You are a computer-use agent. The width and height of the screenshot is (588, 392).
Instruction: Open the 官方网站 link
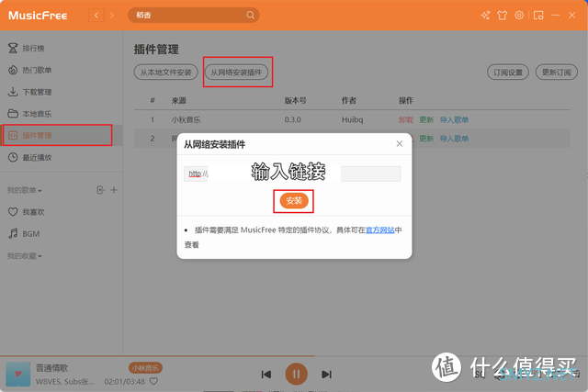[379, 230]
